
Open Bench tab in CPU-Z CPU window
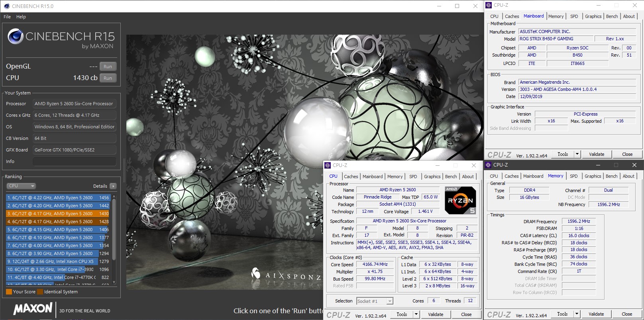tap(451, 177)
